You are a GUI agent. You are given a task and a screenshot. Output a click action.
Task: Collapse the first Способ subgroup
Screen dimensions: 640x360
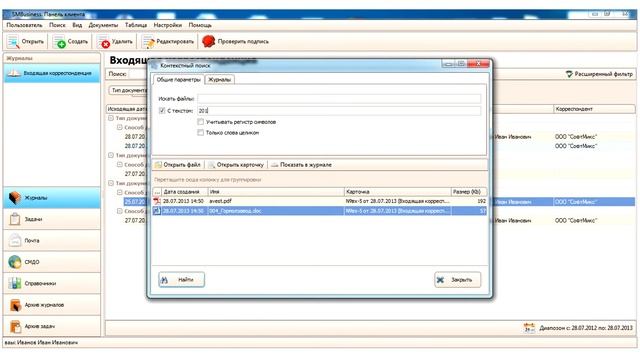point(120,127)
